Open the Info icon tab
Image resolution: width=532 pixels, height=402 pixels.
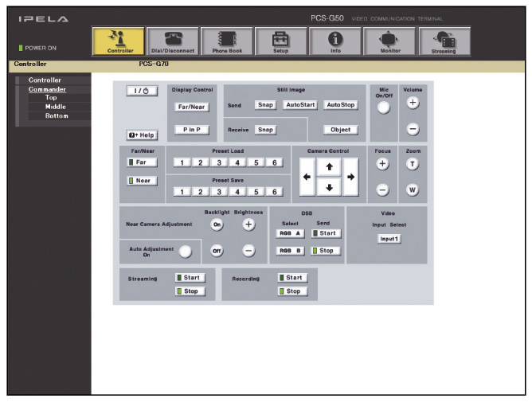[335, 42]
